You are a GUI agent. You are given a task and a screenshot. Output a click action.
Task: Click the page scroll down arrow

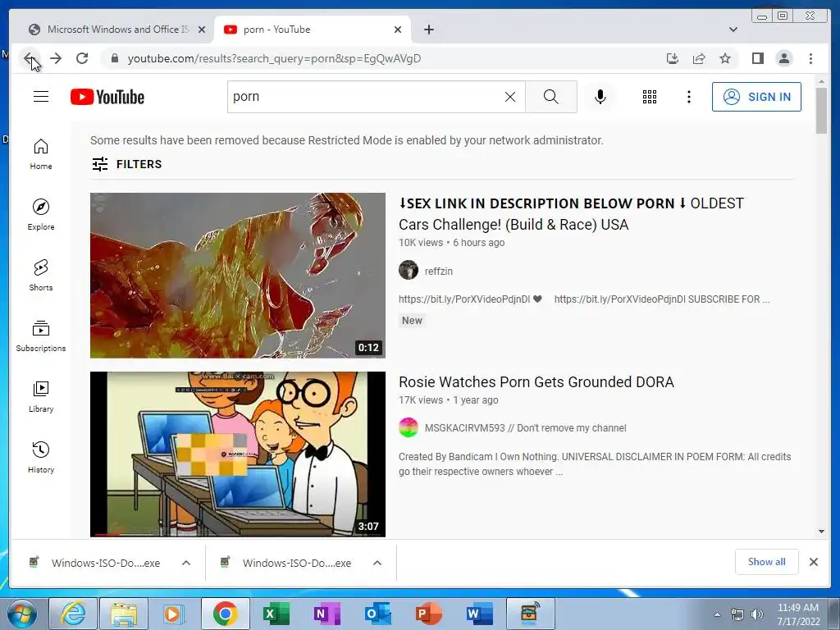point(821,532)
